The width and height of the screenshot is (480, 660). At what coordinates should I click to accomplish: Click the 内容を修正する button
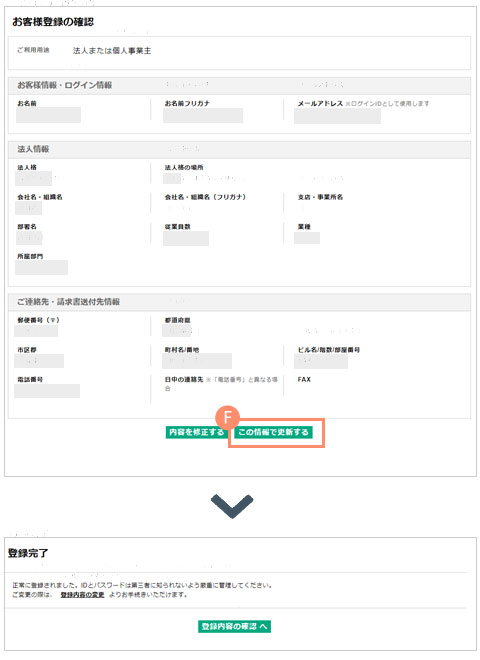[x=196, y=432]
